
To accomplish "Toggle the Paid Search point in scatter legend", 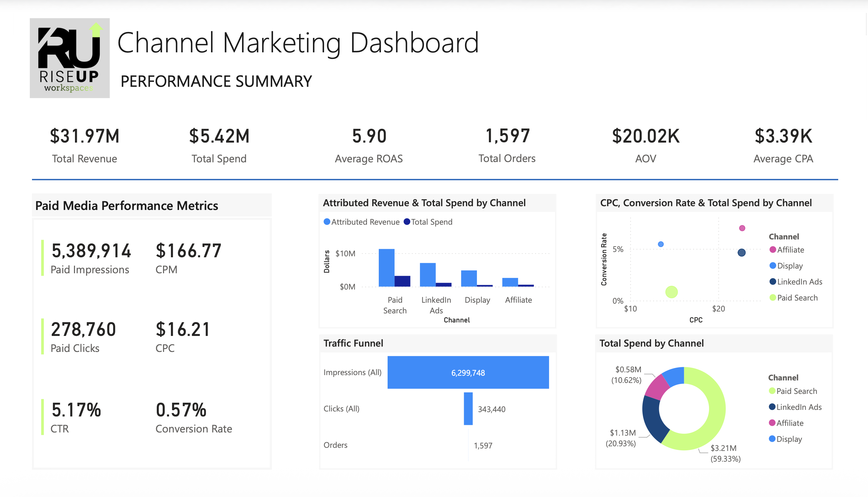I will tap(773, 298).
